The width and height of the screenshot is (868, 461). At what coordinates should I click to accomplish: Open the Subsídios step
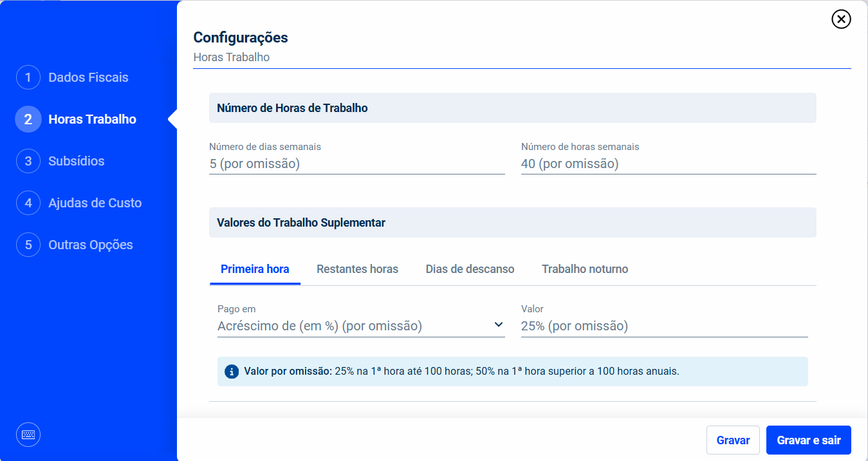click(x=76, y=161)
